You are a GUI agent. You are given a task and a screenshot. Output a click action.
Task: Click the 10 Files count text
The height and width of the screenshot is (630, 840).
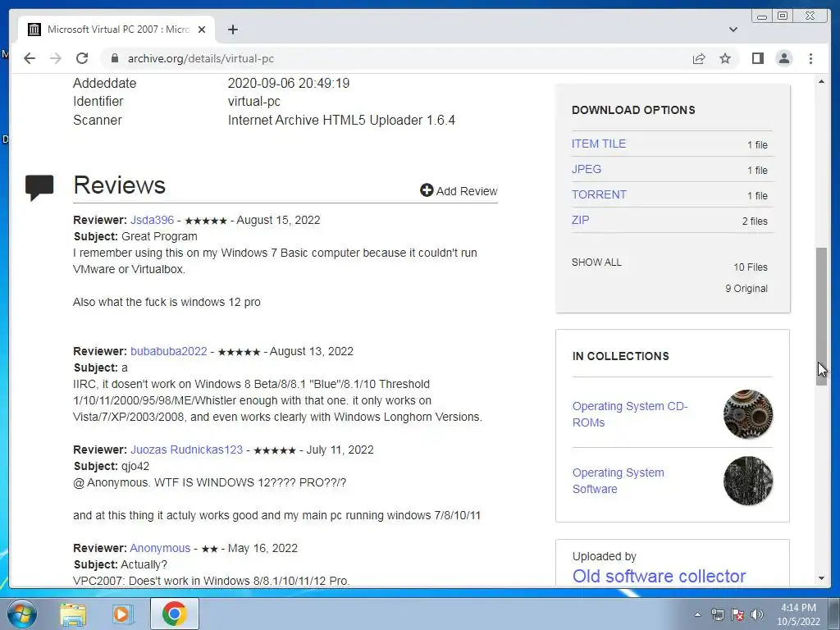click(751, 267)
